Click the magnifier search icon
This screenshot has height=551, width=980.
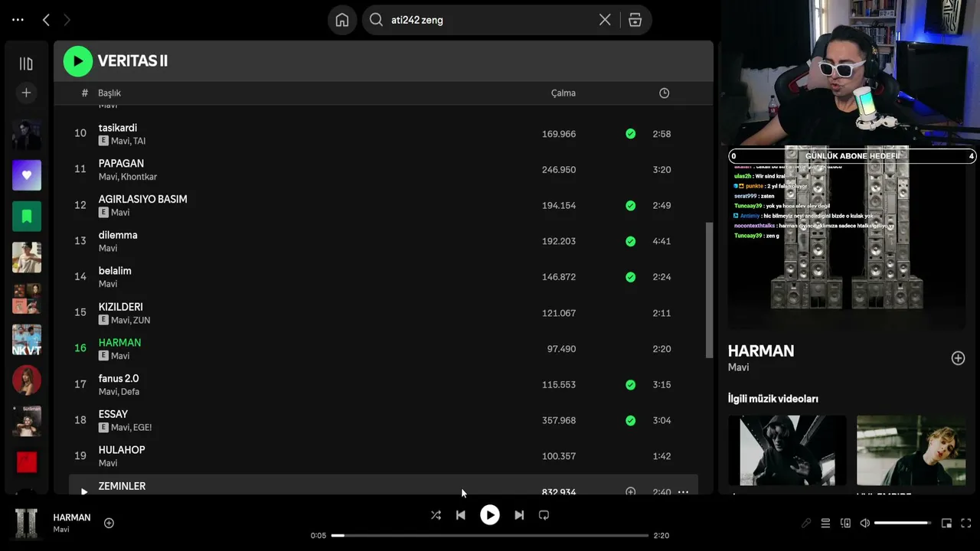[376, 20]
